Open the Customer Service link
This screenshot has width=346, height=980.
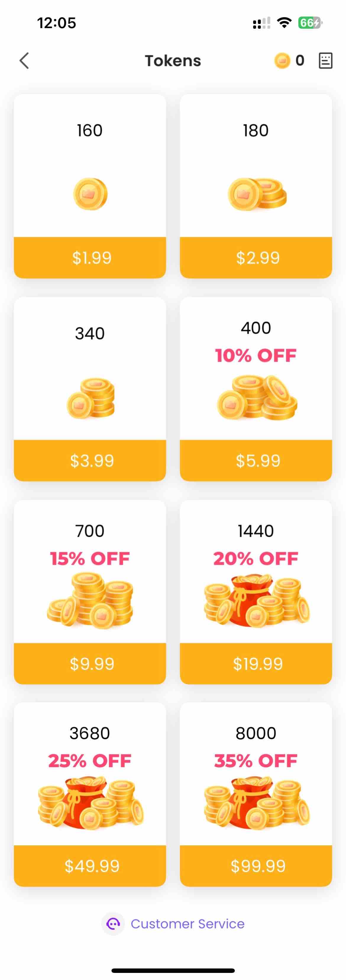pos(187,924)
